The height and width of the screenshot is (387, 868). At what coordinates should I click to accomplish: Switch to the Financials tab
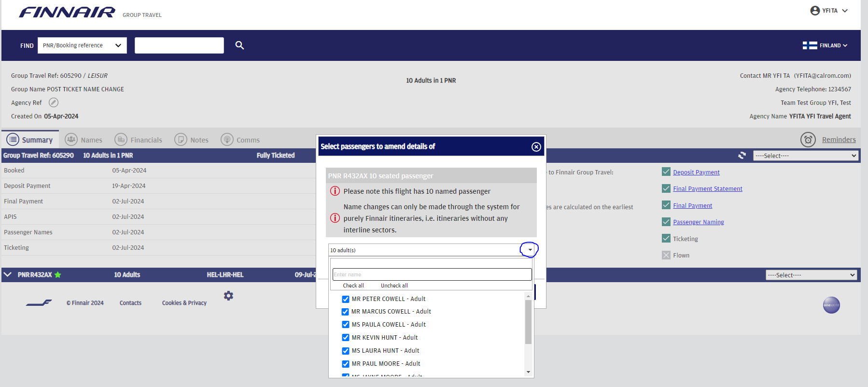139,140
